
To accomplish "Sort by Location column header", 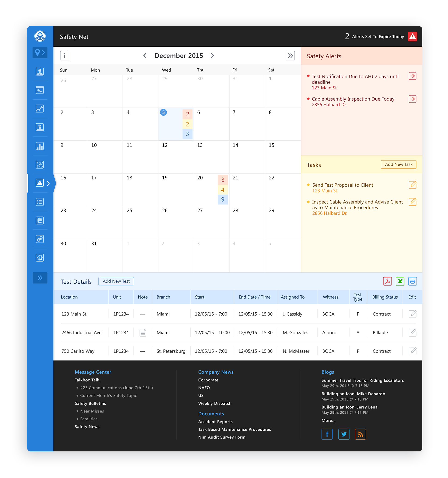I will (x=69, y=297).
